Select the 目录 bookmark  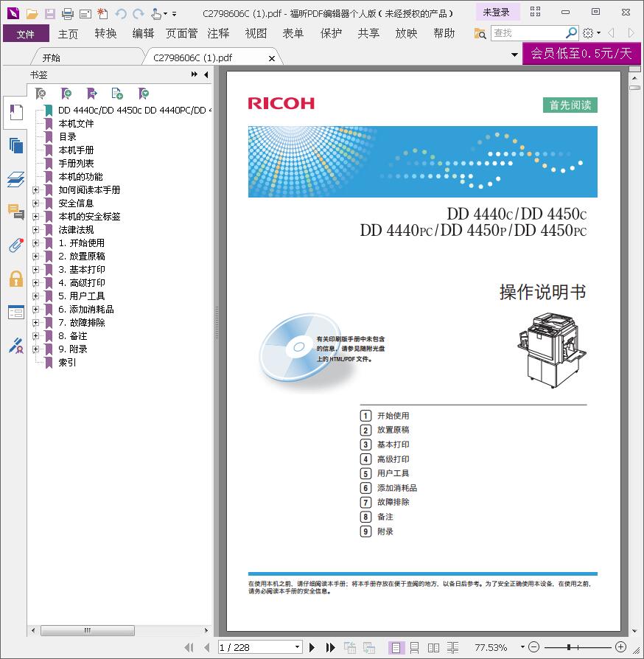point(67,137)
